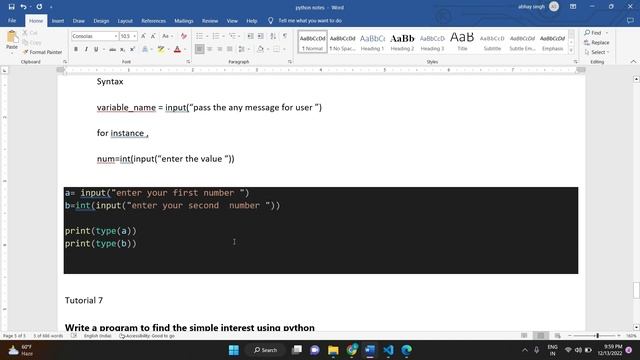Open the Change Case dropdown
Screen dimensions: 640x360
(x=167, y=36)
